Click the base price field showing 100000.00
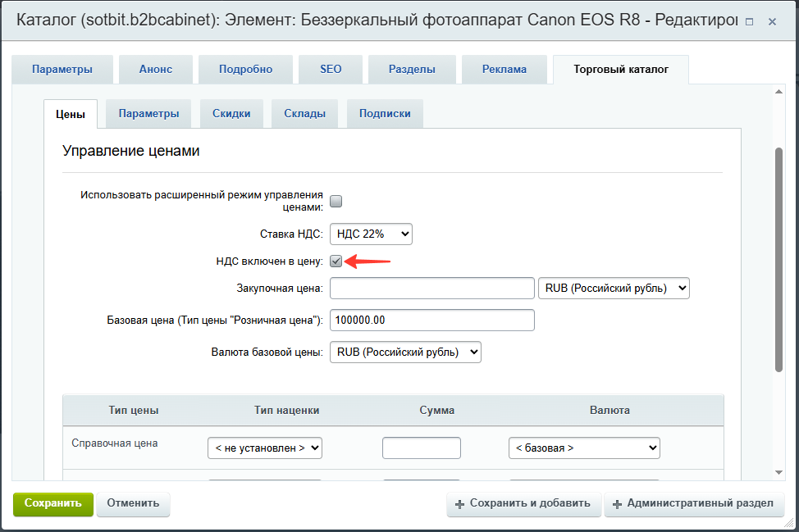The width and height of the screenshot is (799, 532). click(x=432, y=321)
